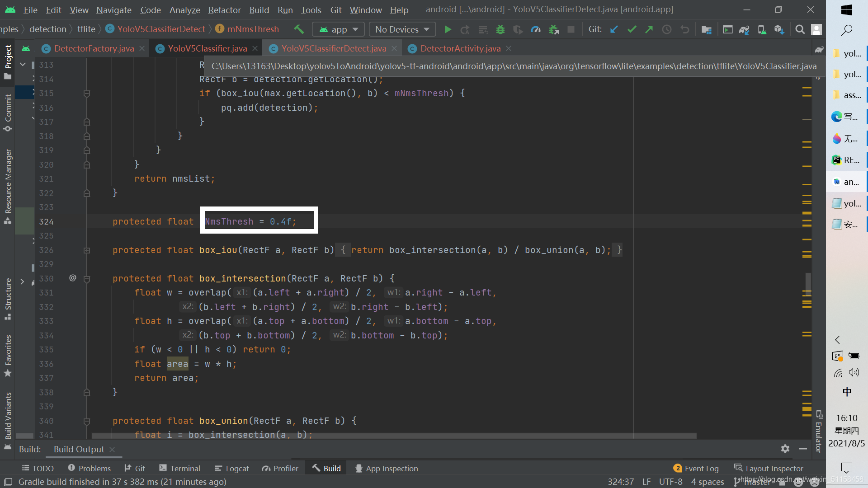Click the Make Project hammer icon
The width and height of the screenshot is (868, 488).
coord(299,29)
